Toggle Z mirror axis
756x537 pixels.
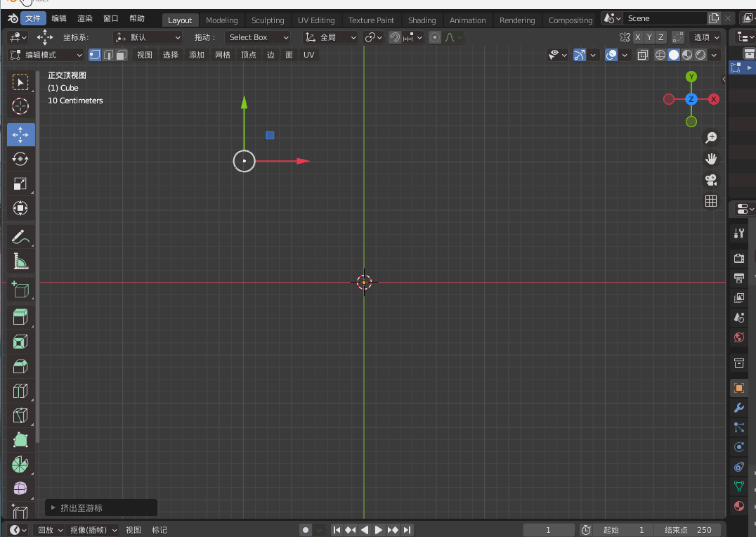point(660,37)
